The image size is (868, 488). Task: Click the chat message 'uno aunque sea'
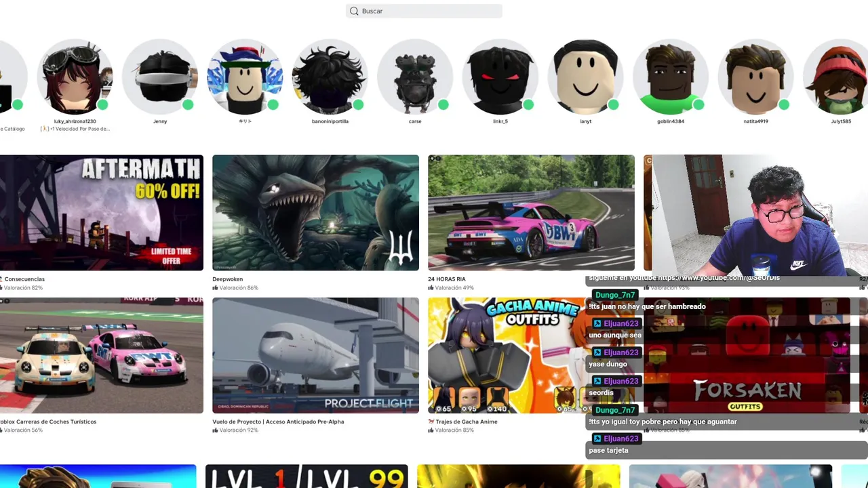615,335
